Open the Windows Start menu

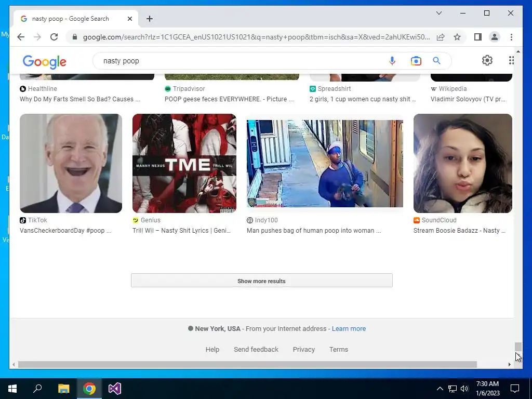tap(12, 389)
